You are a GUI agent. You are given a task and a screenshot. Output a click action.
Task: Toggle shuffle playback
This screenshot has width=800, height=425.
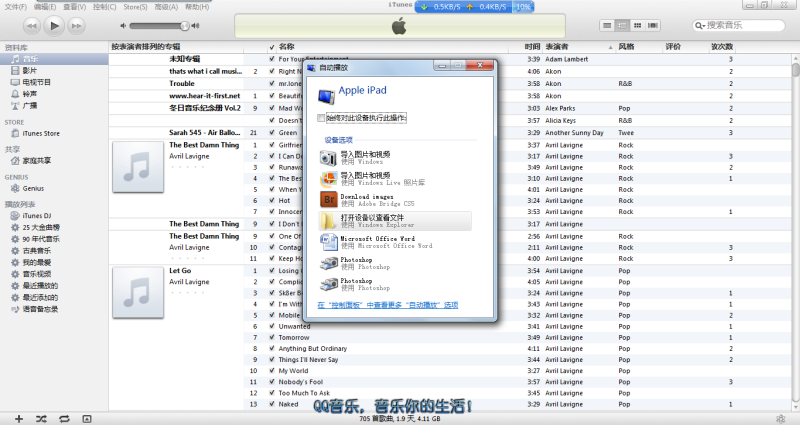41,419
